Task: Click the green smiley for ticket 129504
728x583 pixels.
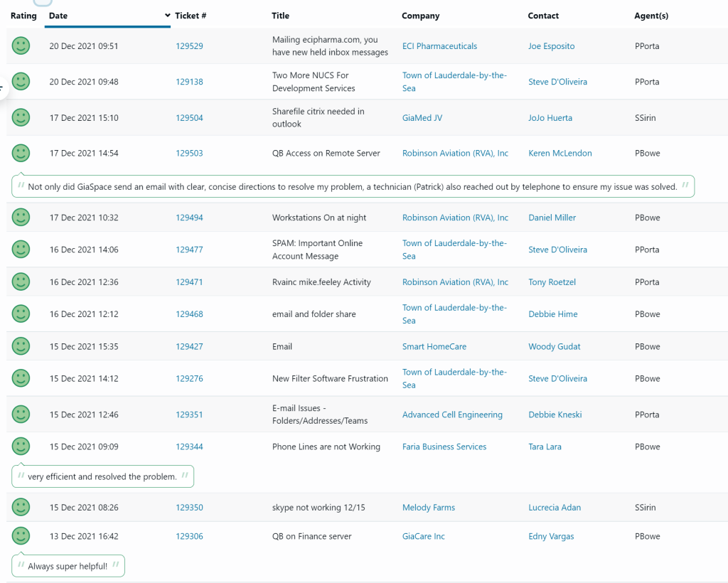Action: 21,117
